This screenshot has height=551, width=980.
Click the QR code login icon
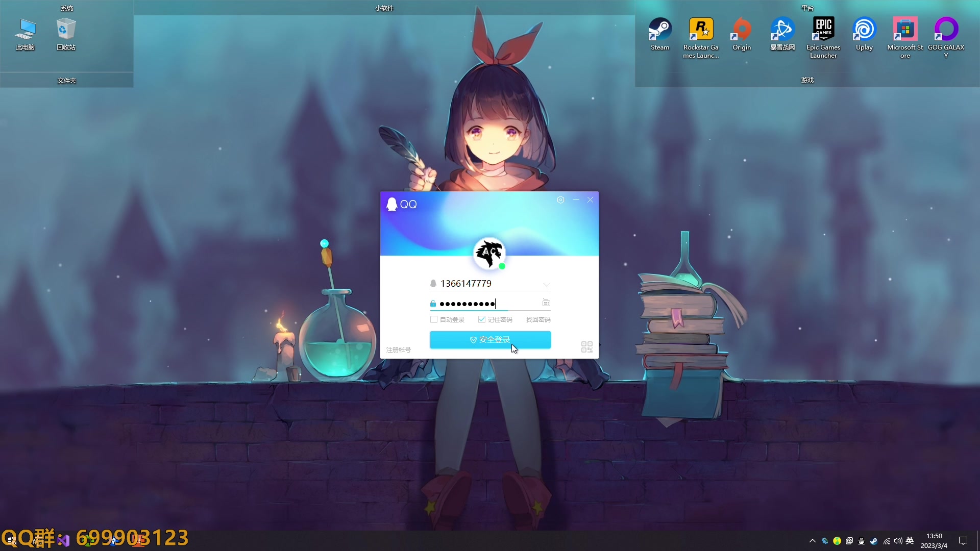[x=586, y=347]
